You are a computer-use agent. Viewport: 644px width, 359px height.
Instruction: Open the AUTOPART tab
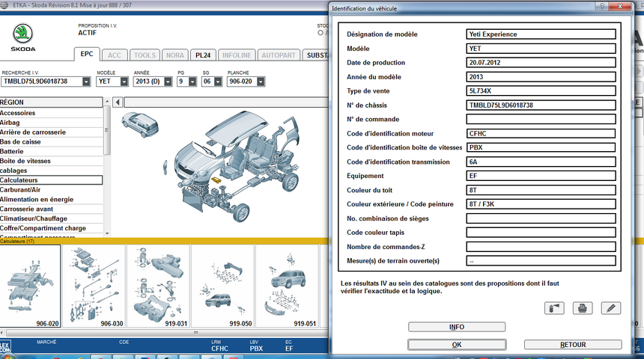[x=279, y=55]
